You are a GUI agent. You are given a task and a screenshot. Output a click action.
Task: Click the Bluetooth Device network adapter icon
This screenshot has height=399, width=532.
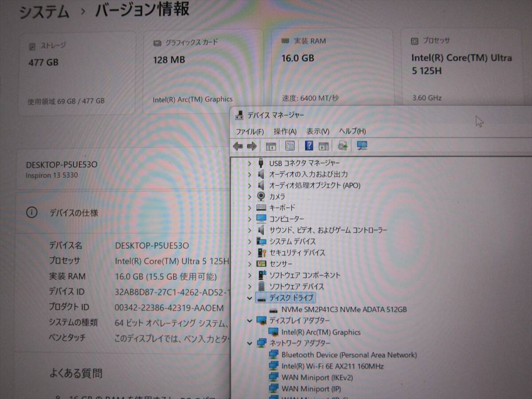coord(274,355)
